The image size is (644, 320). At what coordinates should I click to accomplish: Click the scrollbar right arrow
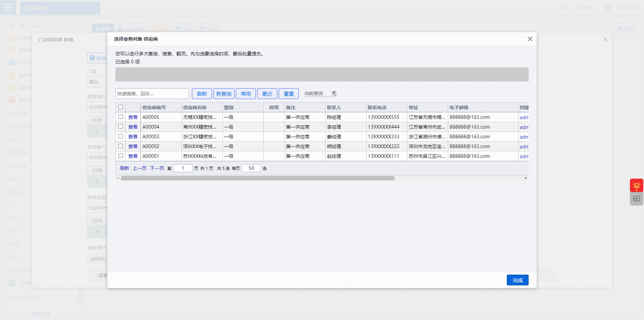(x=526, y=178)
